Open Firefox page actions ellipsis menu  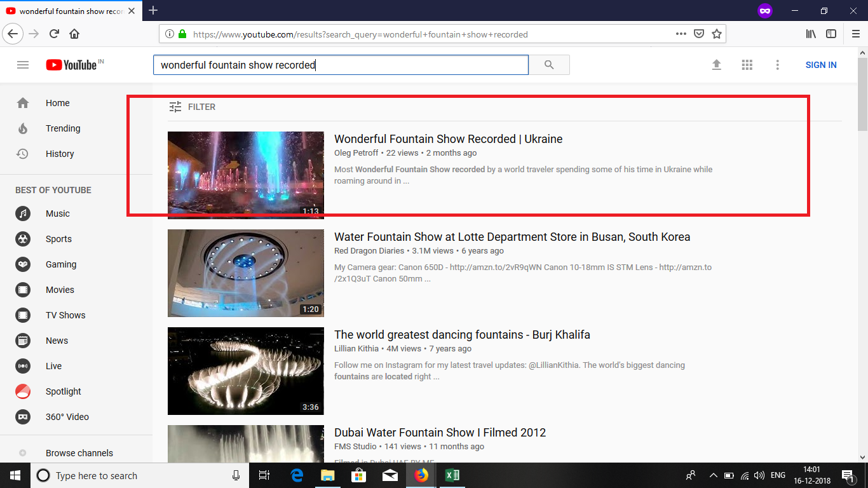pos(681,34)
